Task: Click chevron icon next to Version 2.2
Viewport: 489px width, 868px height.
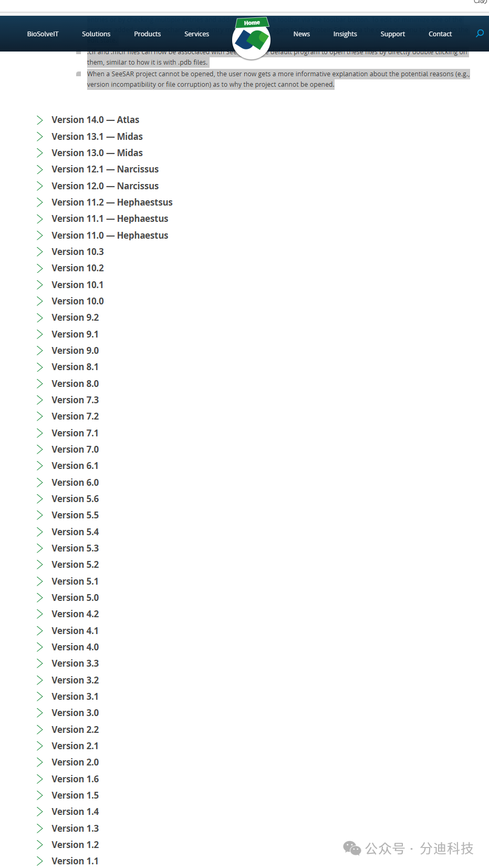Action: coord(40,730)
